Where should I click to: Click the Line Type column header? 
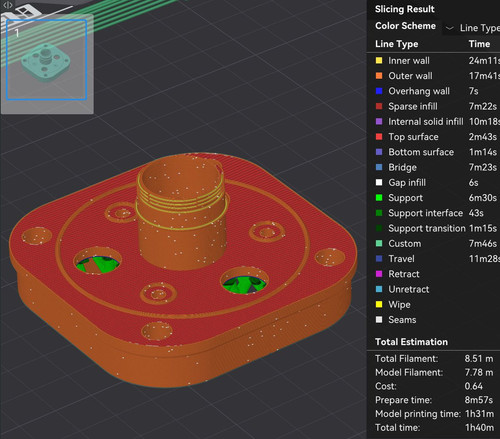click(397, 44)
